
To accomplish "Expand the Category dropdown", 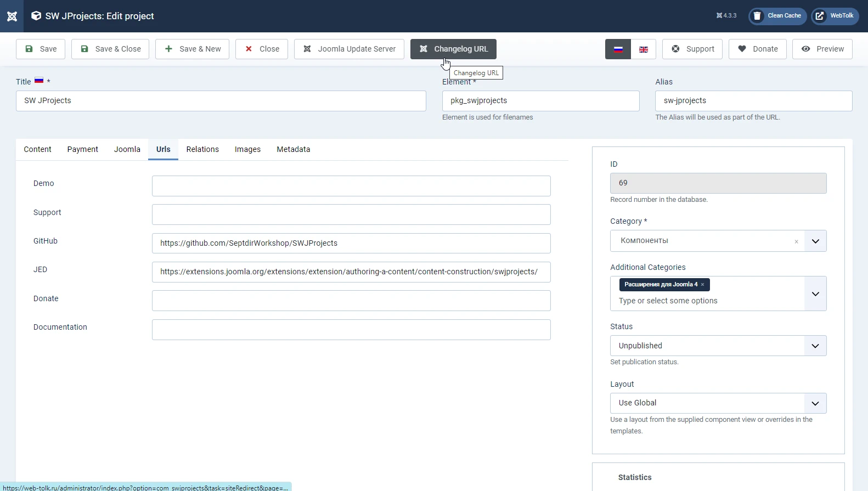I will (x=815, y=241).
